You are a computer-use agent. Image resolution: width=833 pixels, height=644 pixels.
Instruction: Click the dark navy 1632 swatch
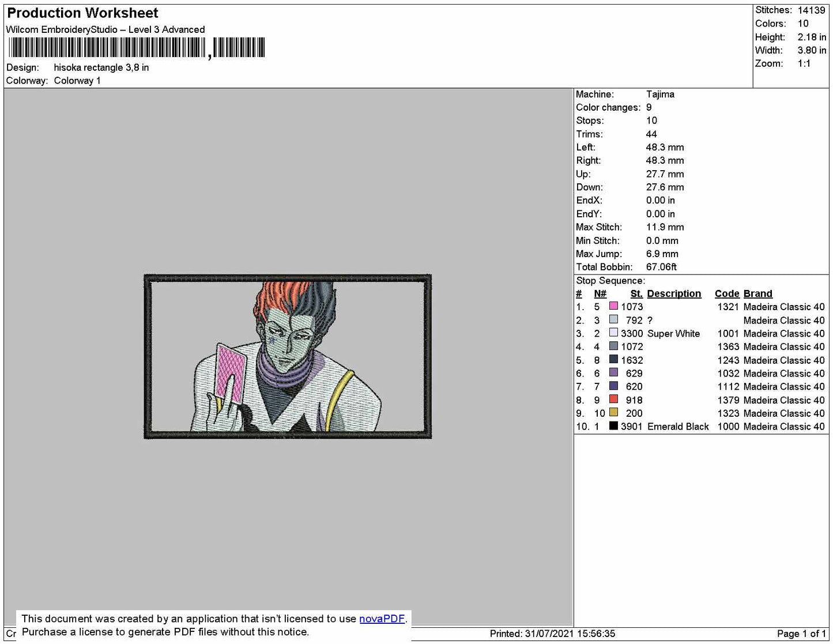pyautogui.click(x=613, y=360)
